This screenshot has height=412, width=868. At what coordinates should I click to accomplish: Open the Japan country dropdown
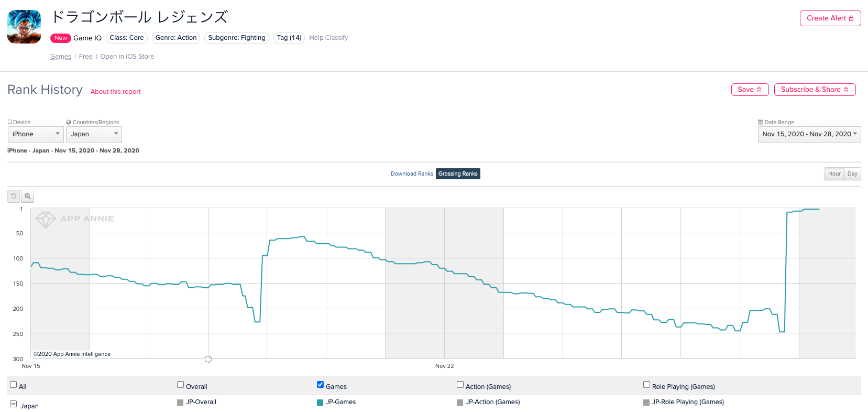pos(94,134)
